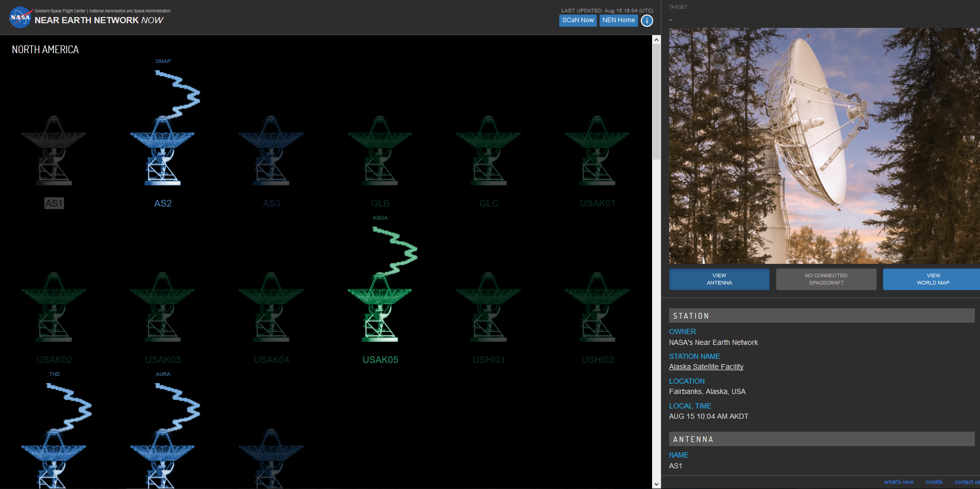Click the Fairbanks, Alaska, USA text
The width and height of the screenshot is (980, 489).
(707, 392)
